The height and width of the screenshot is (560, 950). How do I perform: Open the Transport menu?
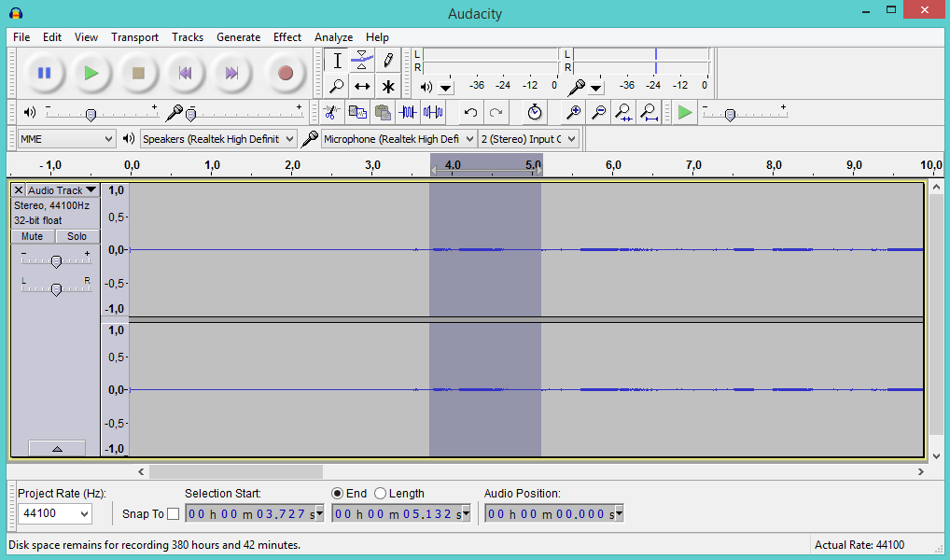[x=134, y=37]
